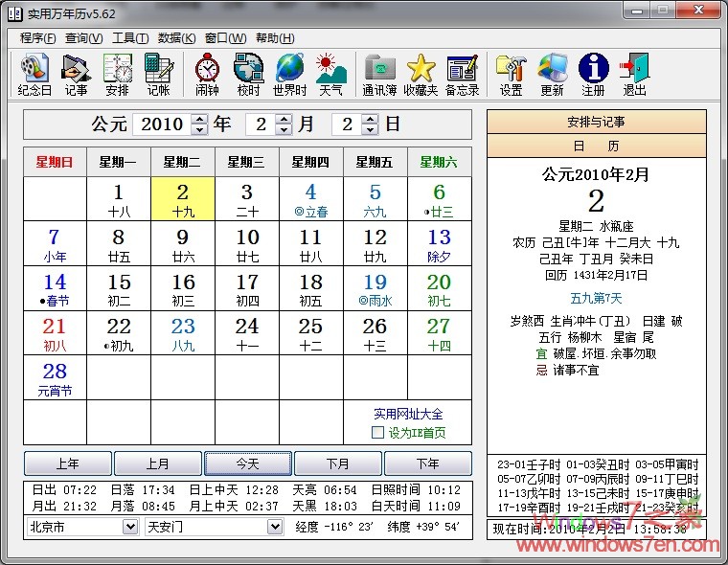Viewport: 728px width, 565px height.
Task: Open the 天气 weather icon
Action: pos(330,74)
